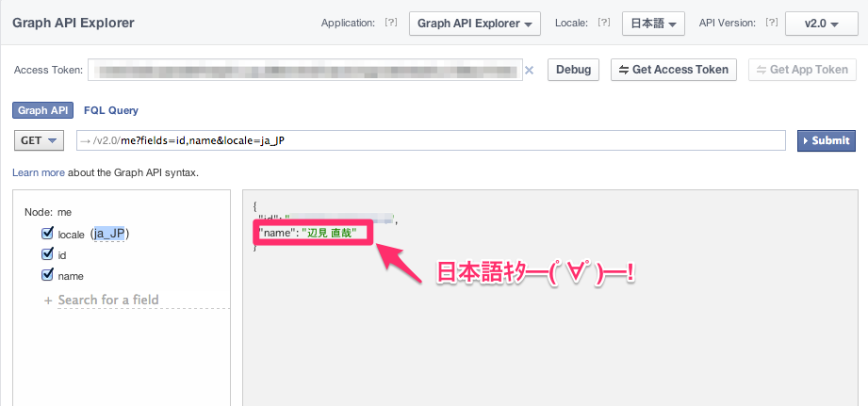The height and width of the screenshot is (406, 868).
Task: Open the Learn more link
Action: click(x=39, y=172)
